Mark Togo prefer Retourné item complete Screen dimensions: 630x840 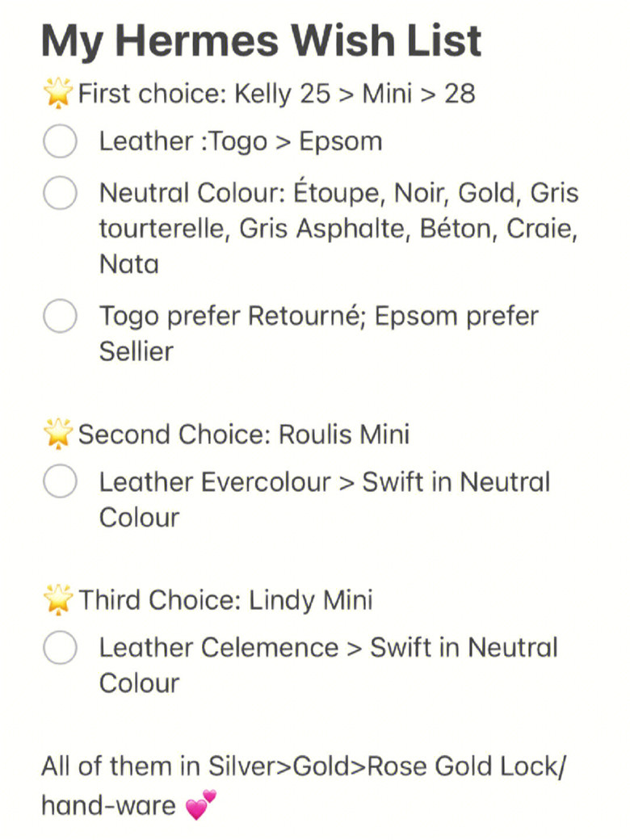coord(60,316)
